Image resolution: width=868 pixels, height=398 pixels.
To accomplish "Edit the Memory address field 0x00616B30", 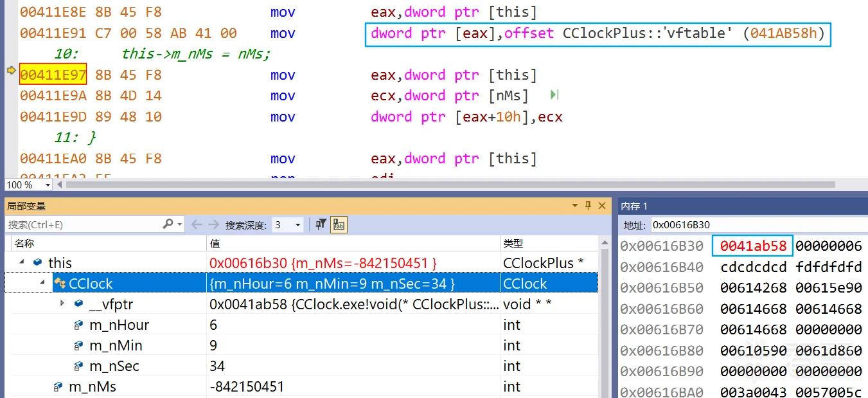I will [758, 225].
